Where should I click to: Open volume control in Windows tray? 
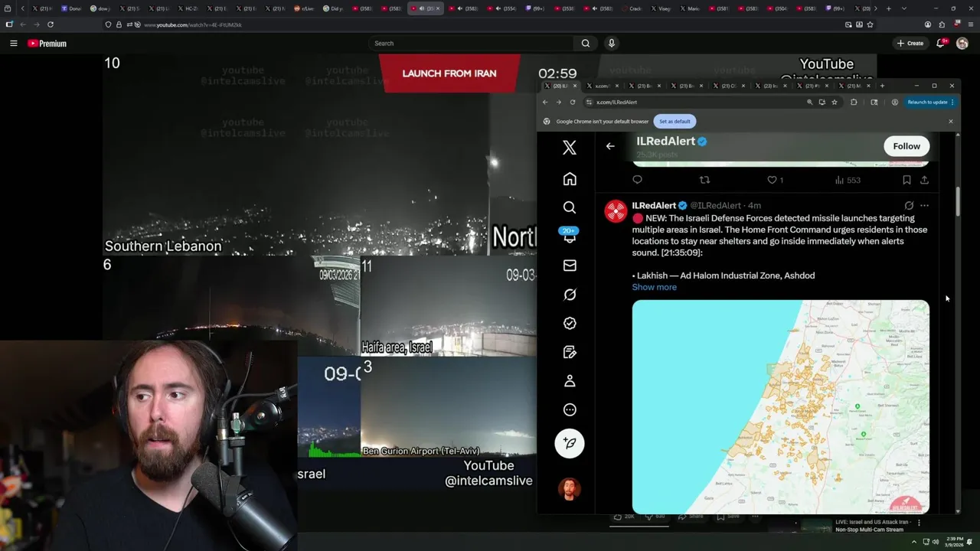pos(935,542)
